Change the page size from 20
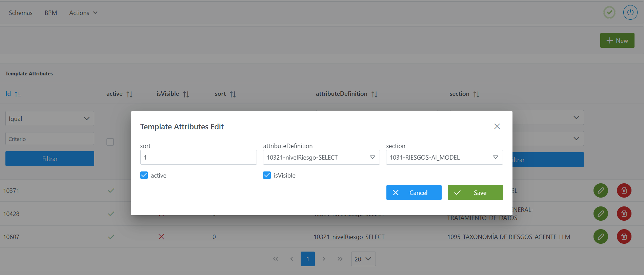This screenshot has width=644, height=275. pos(363,259)
